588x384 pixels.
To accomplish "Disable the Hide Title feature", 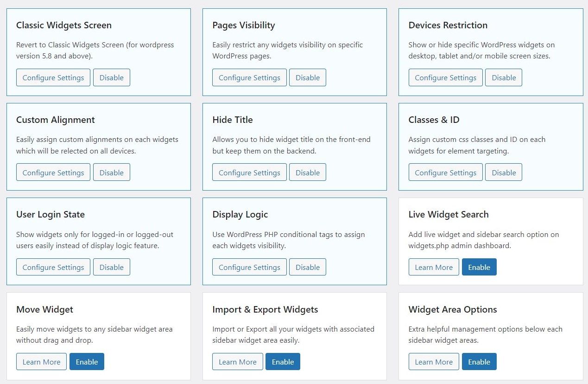I will pos(307,172).
